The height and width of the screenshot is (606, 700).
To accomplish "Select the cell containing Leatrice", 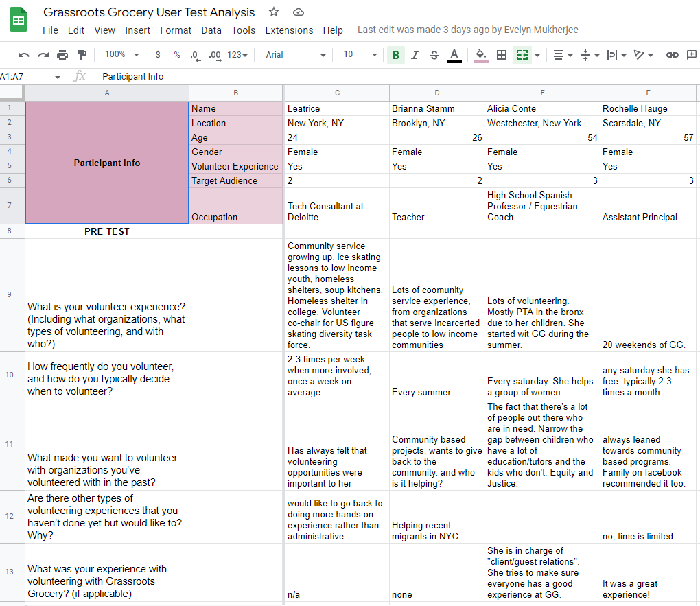I will (x=337, y=108).
